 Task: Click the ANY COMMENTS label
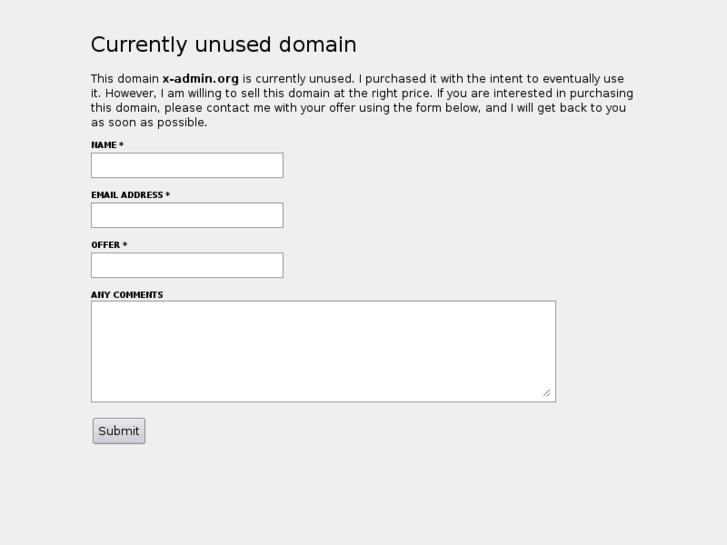tap(127, 295)
